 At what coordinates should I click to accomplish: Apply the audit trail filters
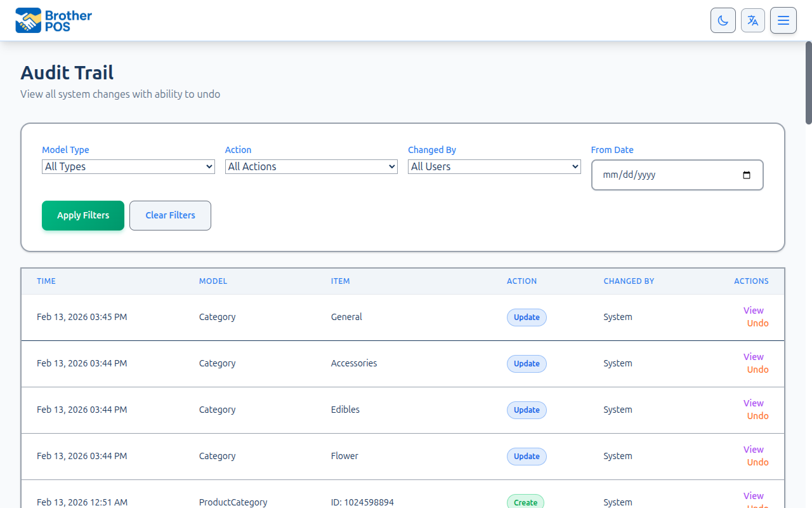pyautogui.click(x=82, y=215)
